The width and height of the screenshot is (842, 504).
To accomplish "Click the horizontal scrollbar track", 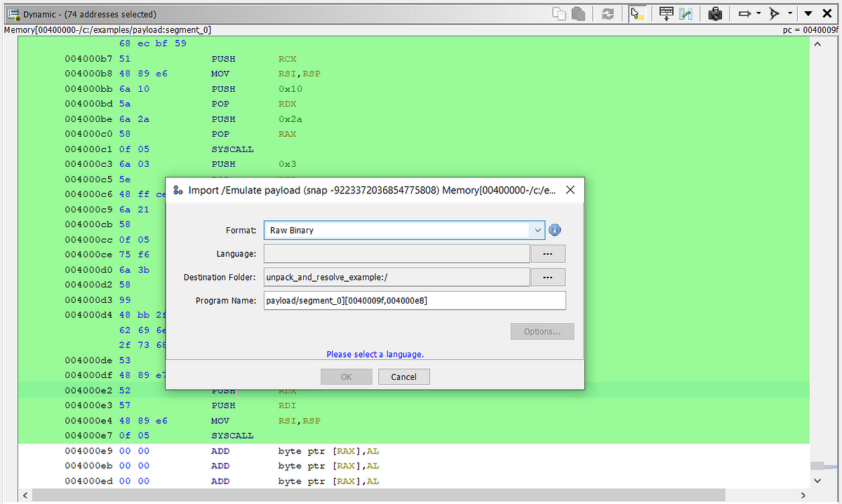I will [414, 496].
